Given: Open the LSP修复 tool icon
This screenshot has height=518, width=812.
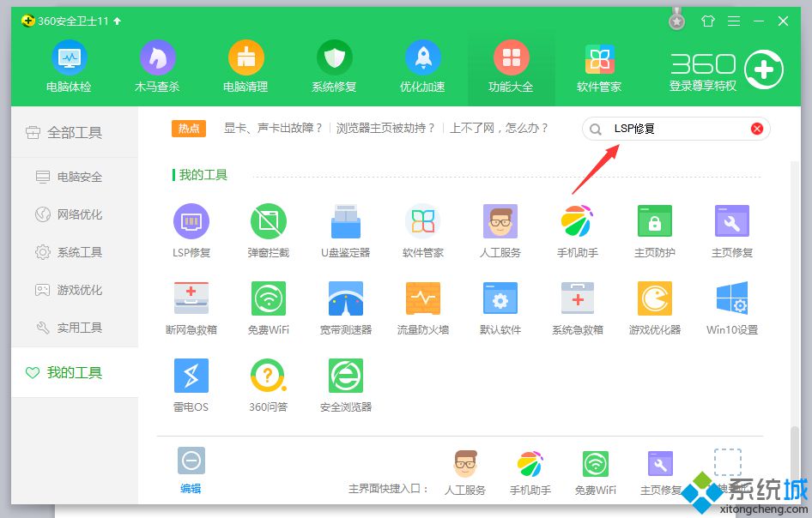Looking at the screenshot, I should 191,221.
